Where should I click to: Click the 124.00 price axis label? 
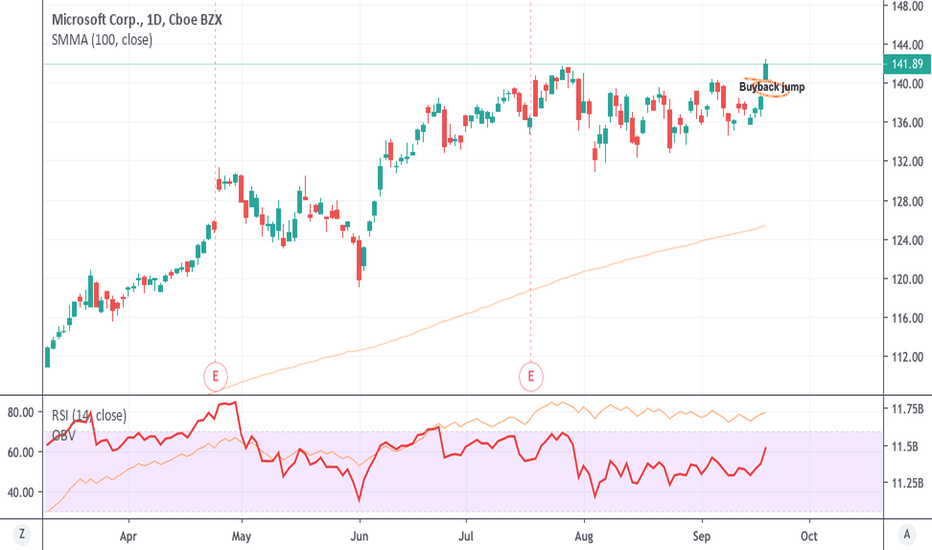pos(907,240)
